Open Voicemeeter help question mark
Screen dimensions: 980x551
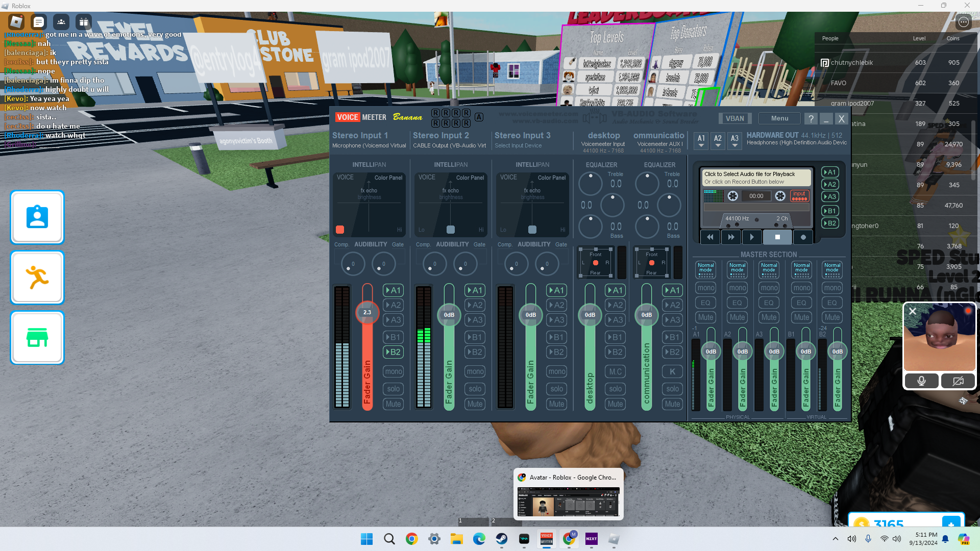pos(811,119)
